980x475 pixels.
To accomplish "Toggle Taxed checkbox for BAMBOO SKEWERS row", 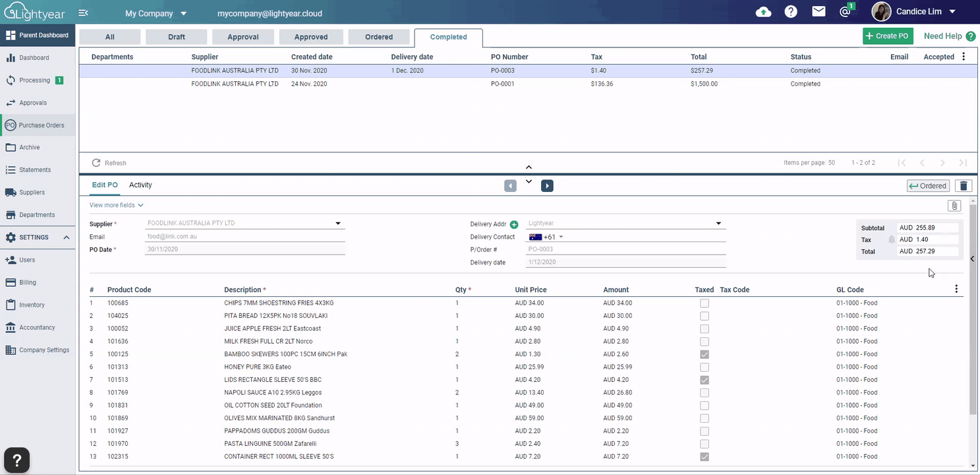I will (705, 354).
